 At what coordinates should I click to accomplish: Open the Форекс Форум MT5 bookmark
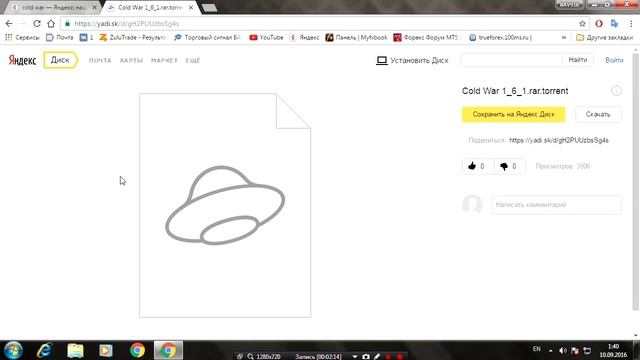[x=427, y=37]
